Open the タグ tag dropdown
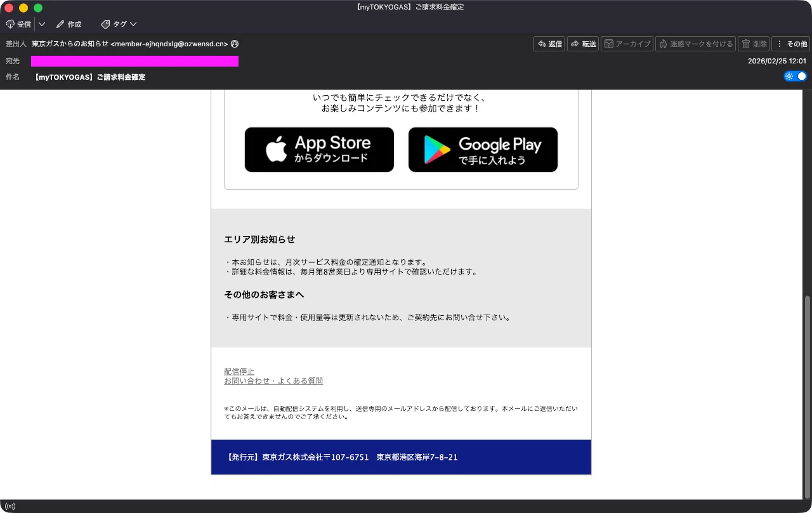Screen dimensions: 812x513 119,24
